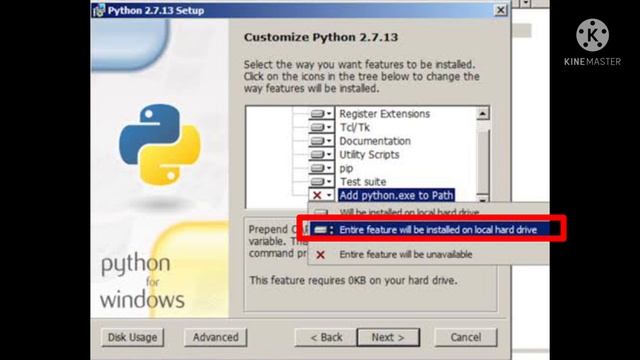Select the Documentation tree row

point(375,141)
